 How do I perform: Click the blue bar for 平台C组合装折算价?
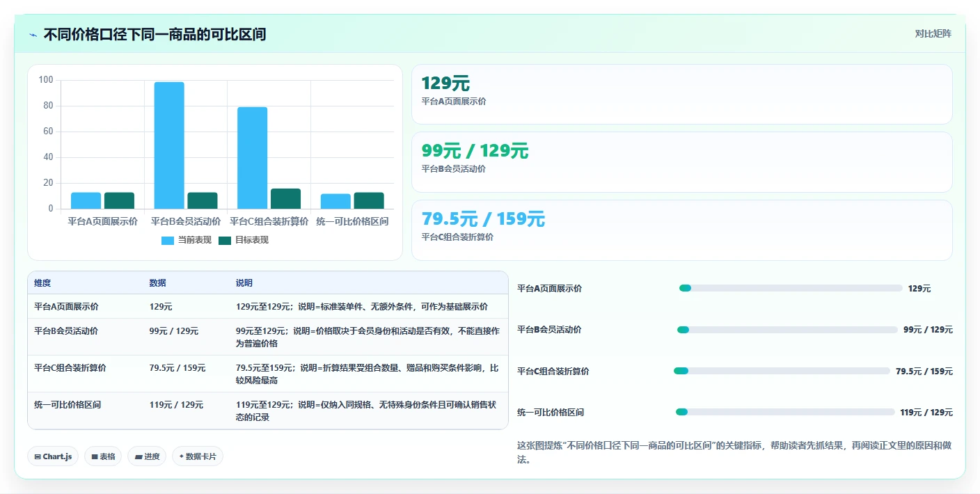(253, 158)
